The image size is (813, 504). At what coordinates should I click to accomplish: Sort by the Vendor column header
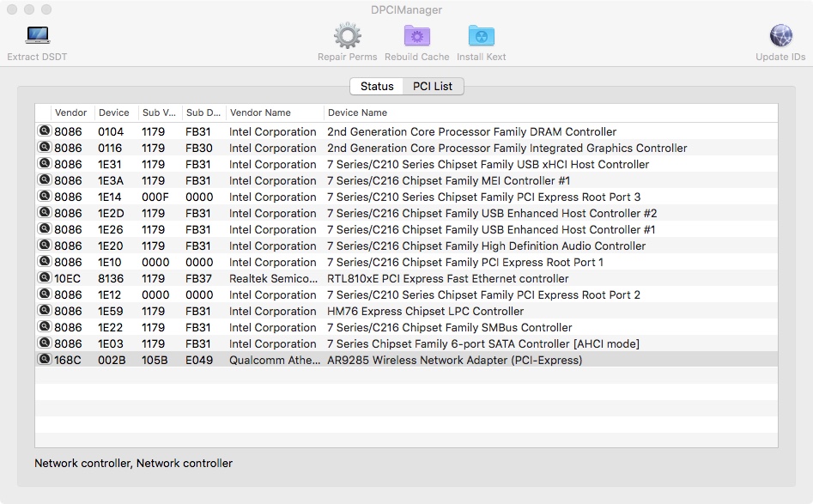pos(72,112)
